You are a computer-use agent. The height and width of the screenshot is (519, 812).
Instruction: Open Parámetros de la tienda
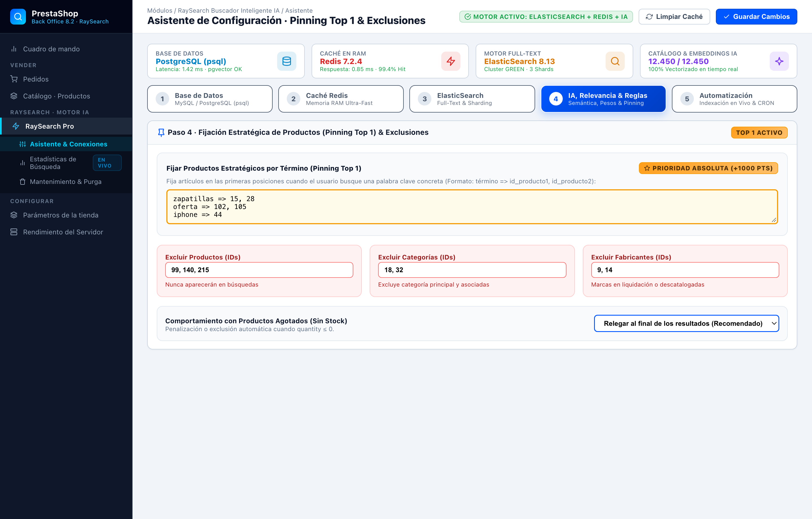(66, 215)
